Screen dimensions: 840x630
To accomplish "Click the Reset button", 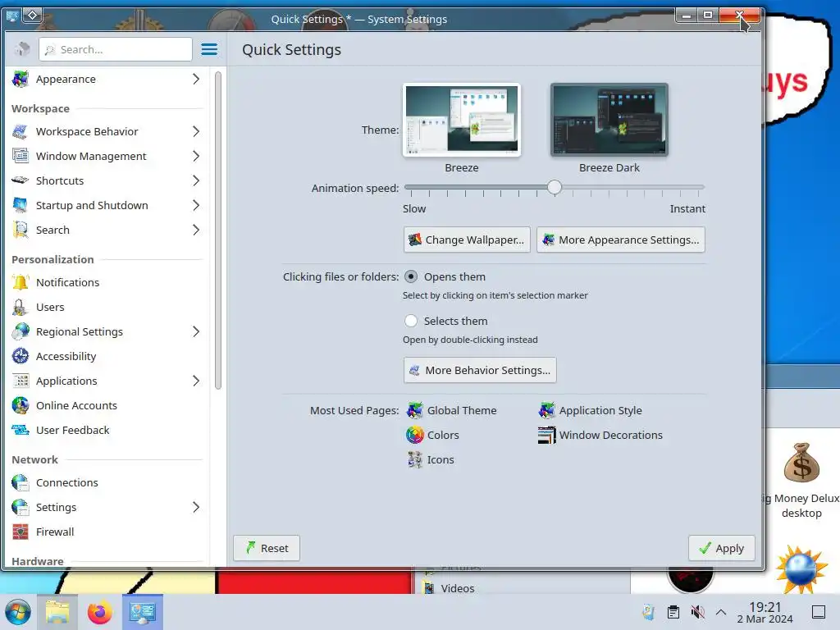I will (x=267, y=548).
